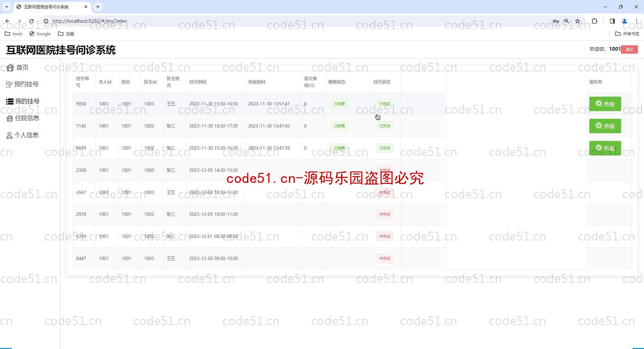This screenshot has width=644, height=349.
Task: Click doctor name 王五 in row 2661
Action: (x=171, y=192)
